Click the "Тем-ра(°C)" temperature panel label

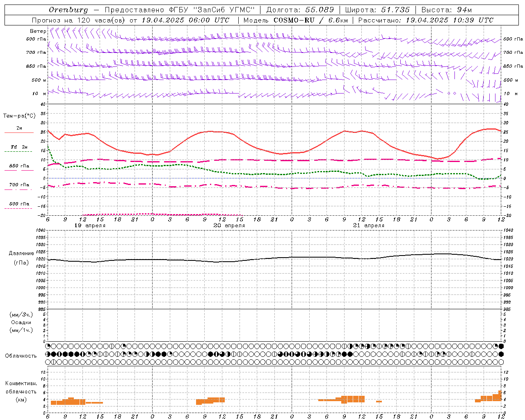click(x=19, y=116)
